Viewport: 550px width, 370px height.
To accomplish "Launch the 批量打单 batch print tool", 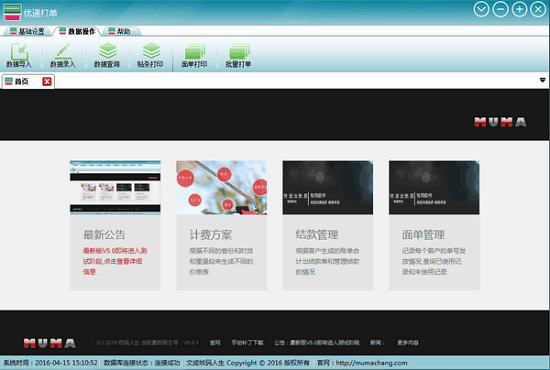I will 239,55.
